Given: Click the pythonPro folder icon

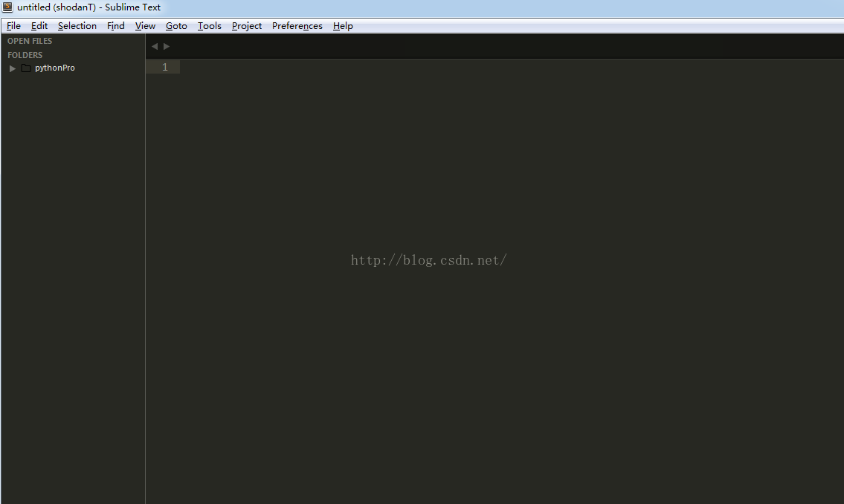Looking at the screenshot, I should [26, 68].
